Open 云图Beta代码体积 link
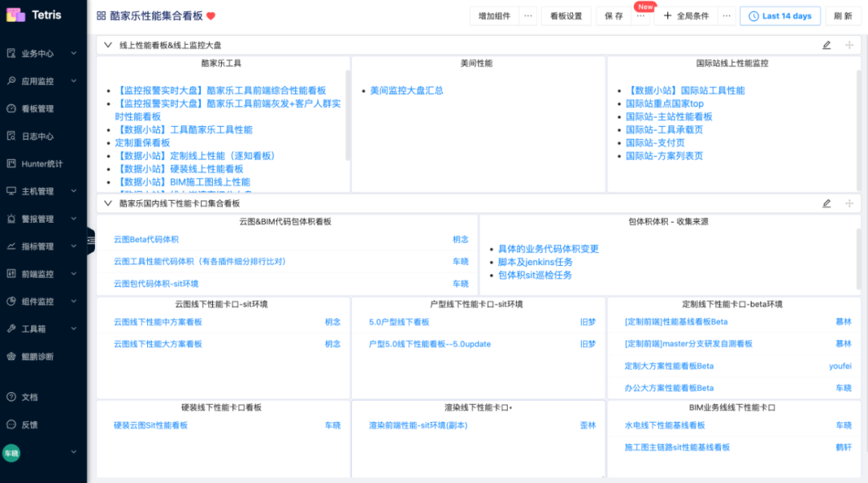 click(x=146, y=239)
